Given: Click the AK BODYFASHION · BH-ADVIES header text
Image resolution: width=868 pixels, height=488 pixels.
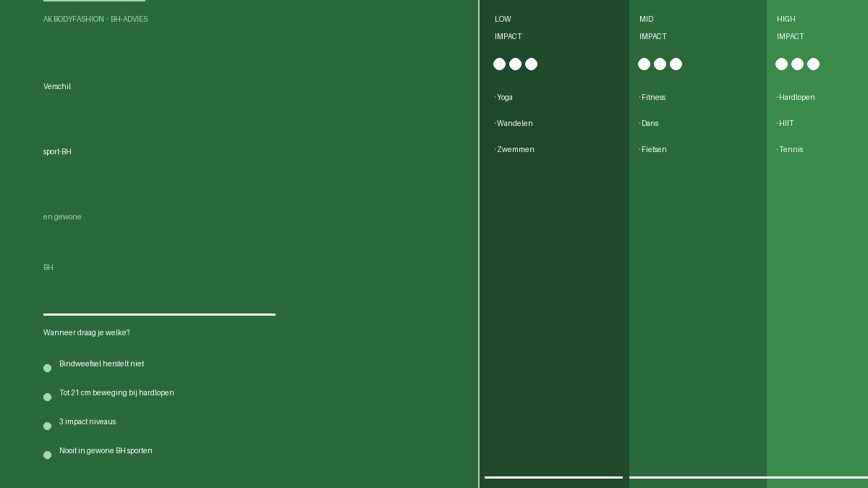Looking at the screenshot, I should [95, 19].
